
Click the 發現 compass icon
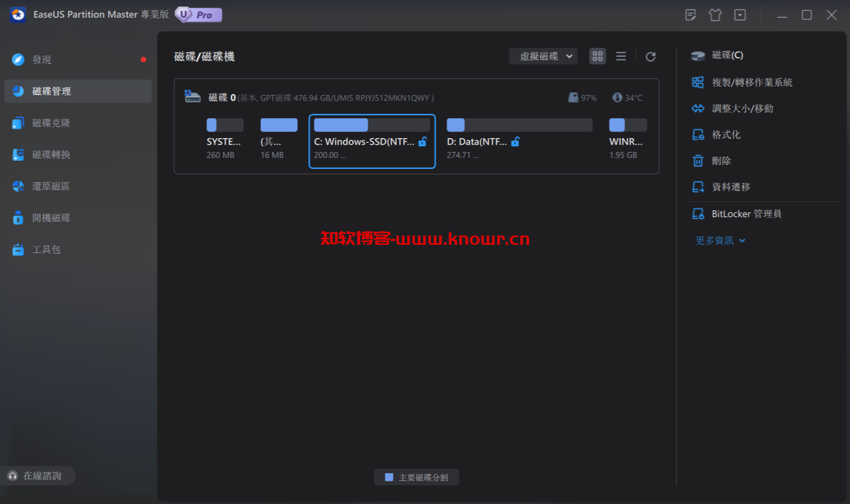point(18,59)
